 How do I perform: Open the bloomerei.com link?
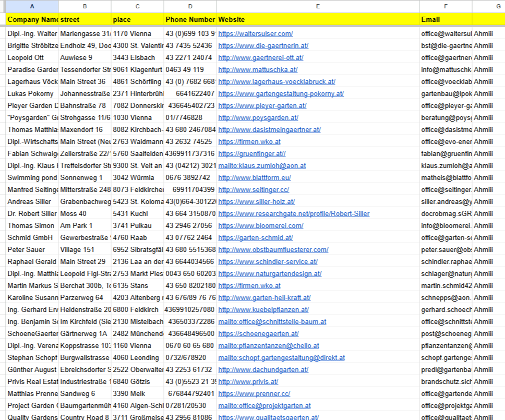[260, 226]
